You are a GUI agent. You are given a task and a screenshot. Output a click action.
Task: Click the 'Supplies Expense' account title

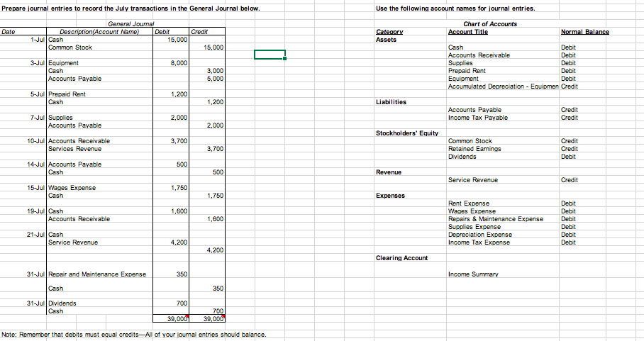474,227
